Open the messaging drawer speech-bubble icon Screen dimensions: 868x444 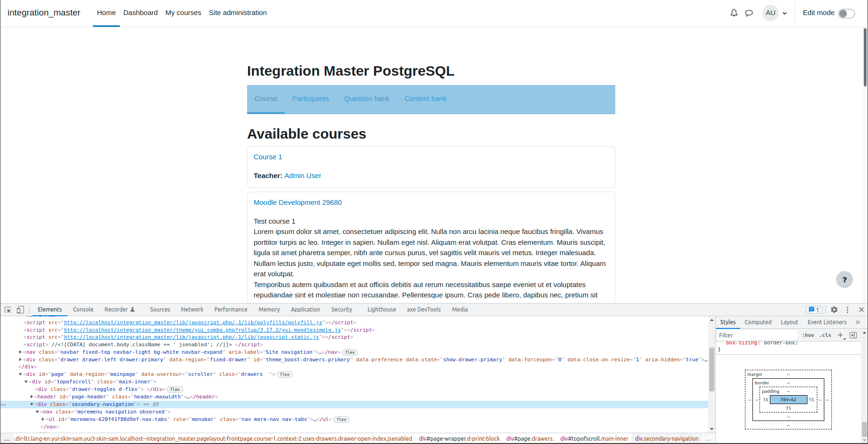[x=749, y=13]
